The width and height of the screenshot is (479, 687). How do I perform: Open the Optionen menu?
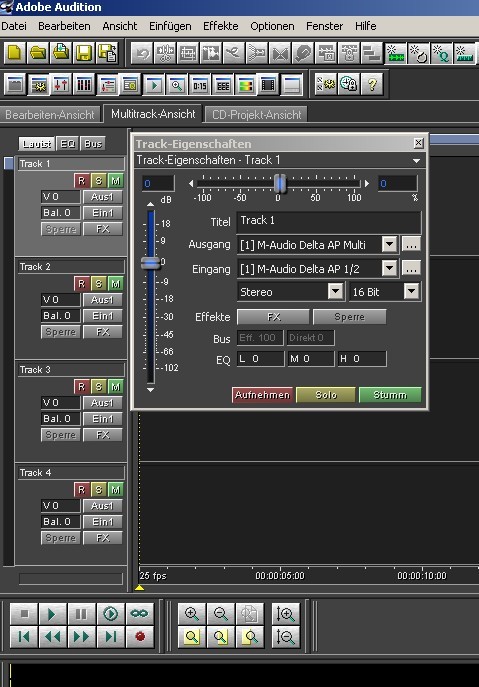(x=272, y=26)
